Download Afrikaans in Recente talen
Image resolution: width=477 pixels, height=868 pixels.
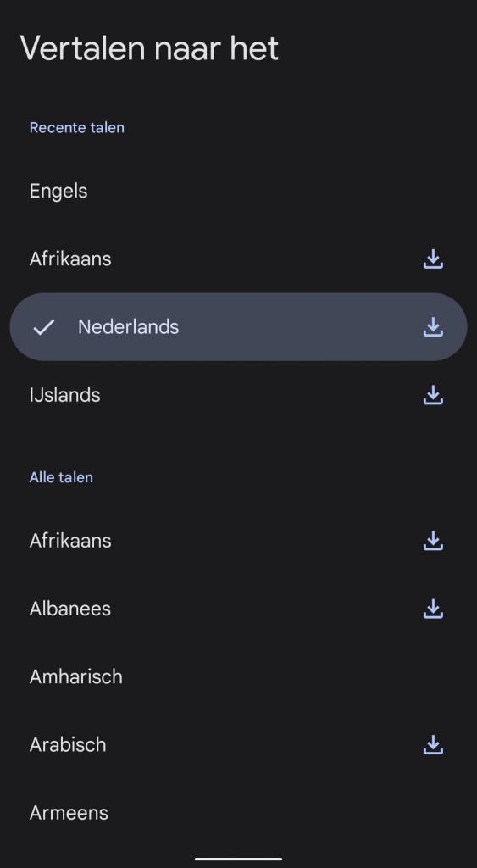click(x=433, y=259)
